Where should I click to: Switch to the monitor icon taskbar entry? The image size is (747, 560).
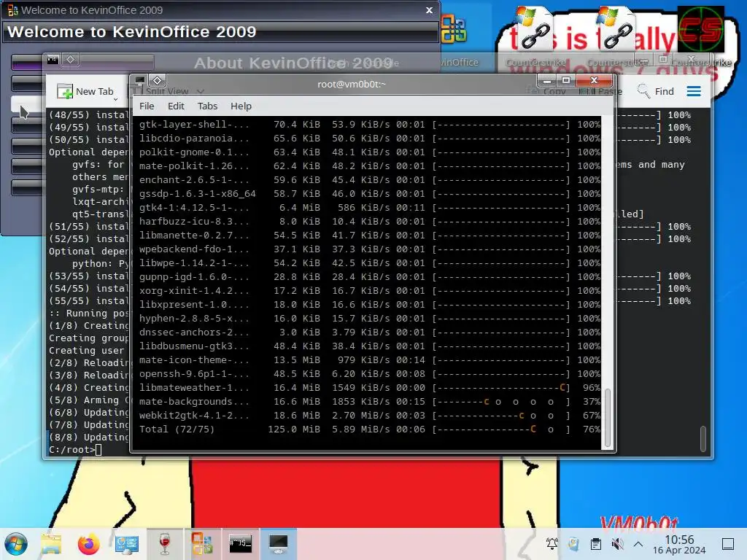pyautogui.click(x=278, y=544)
